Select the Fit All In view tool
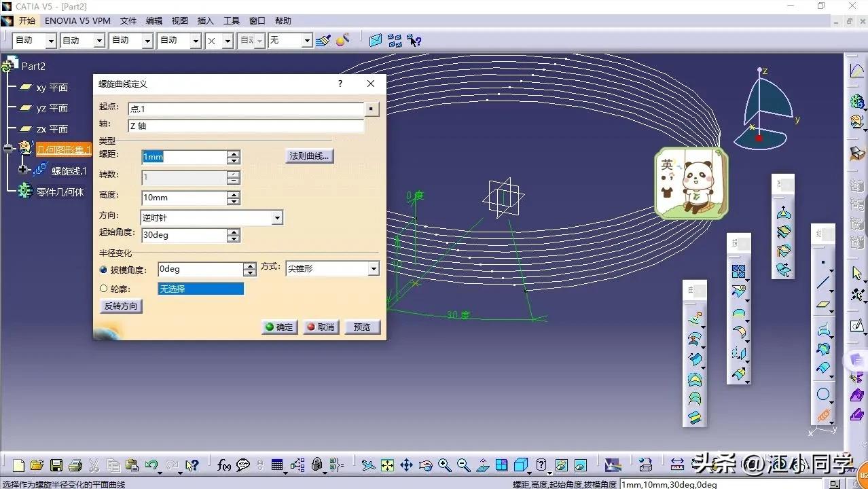The image size is (868, 489). point(387,465)
